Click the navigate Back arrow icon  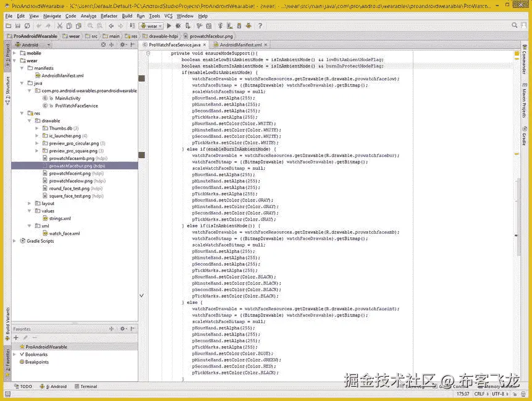pos(111,26)
